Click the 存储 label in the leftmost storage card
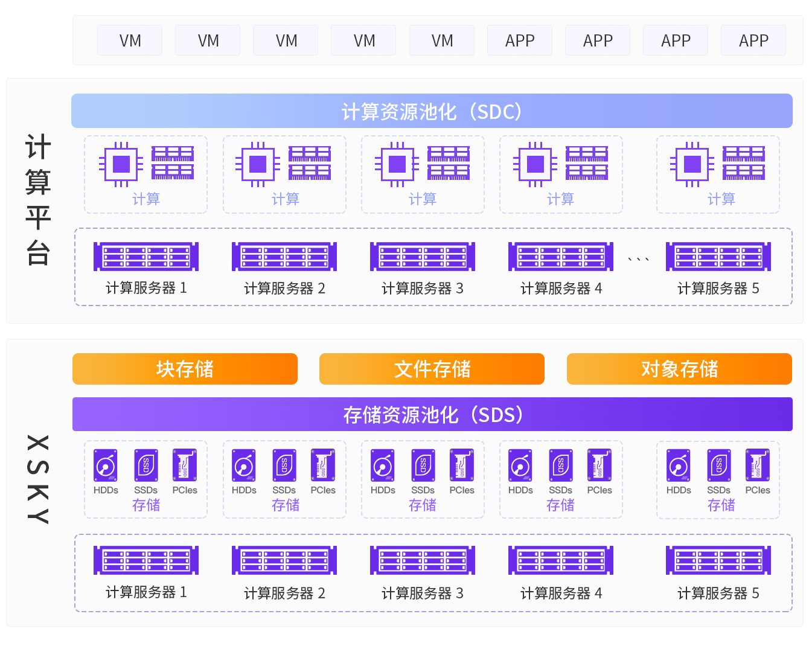 [x=146, y=505]
